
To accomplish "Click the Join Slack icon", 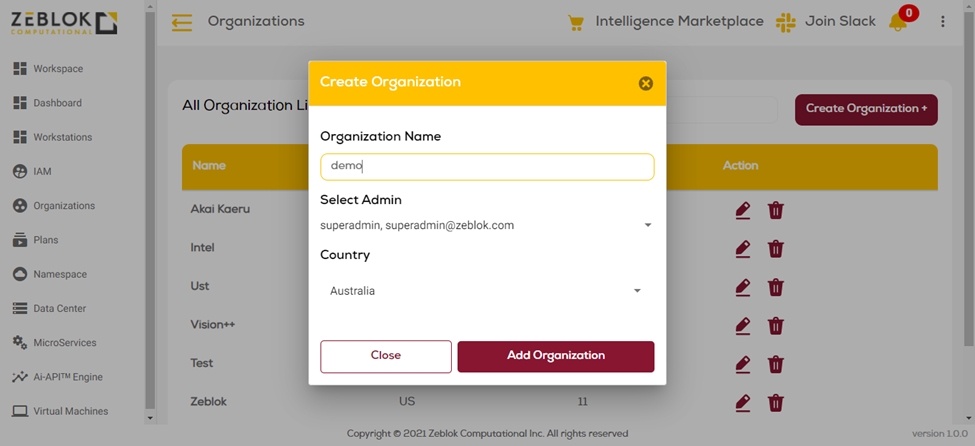I will tap(786, 22).
